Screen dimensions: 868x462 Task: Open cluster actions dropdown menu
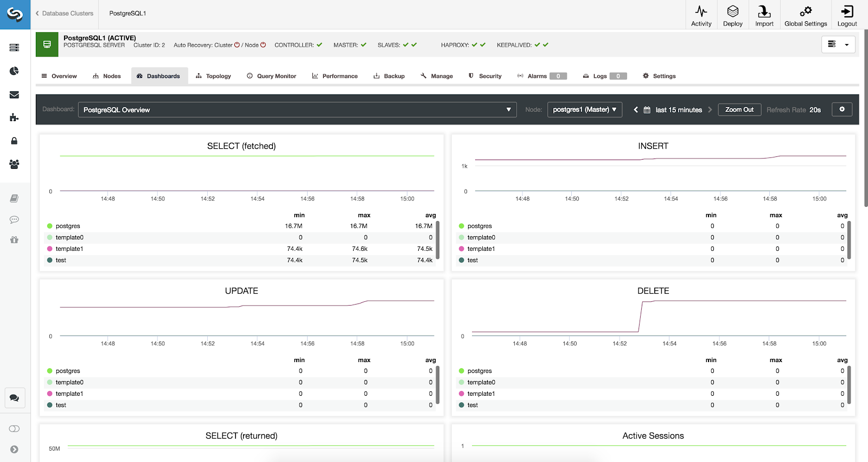pos(838,45)
